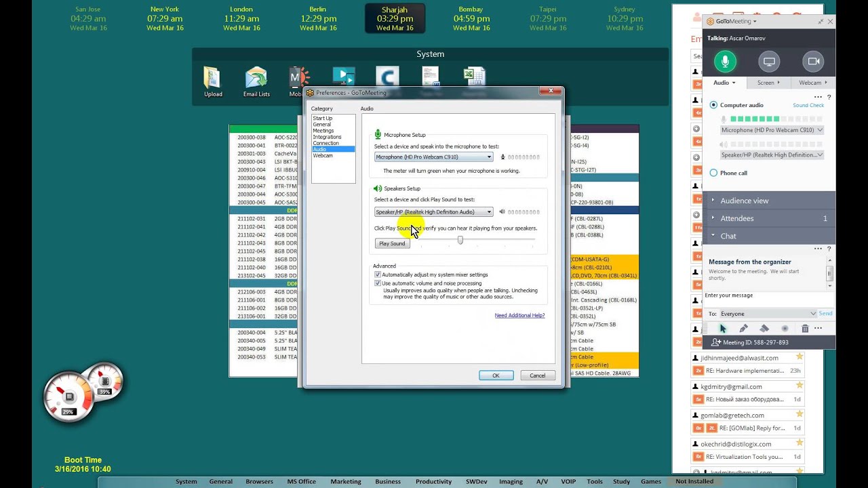Select Start Up category in Preferences

pos(323,119)
